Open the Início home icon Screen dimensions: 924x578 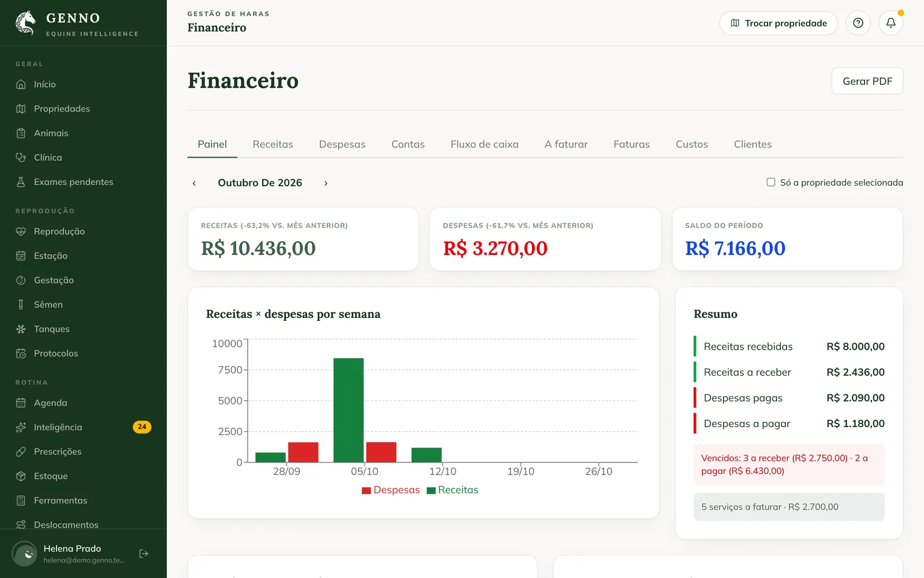point(21,84)
